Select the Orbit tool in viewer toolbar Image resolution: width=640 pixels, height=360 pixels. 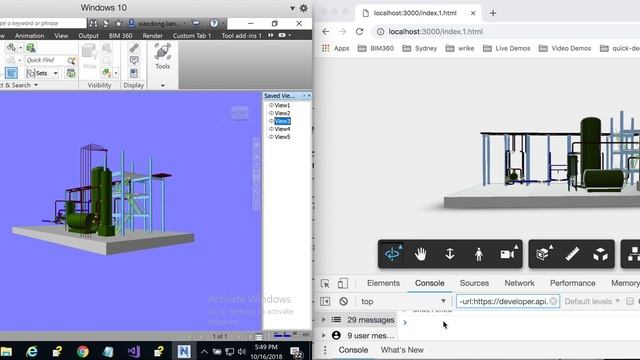(392, 254)
